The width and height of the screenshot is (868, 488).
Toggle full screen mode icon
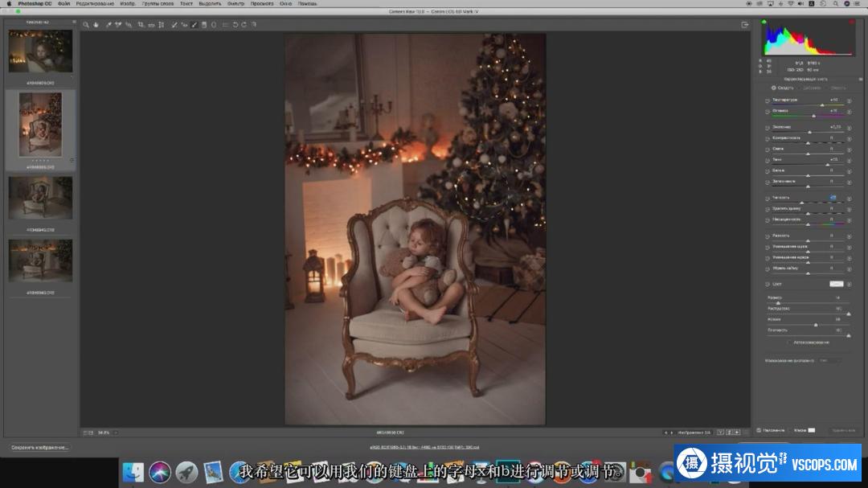[x=744, y=25]
